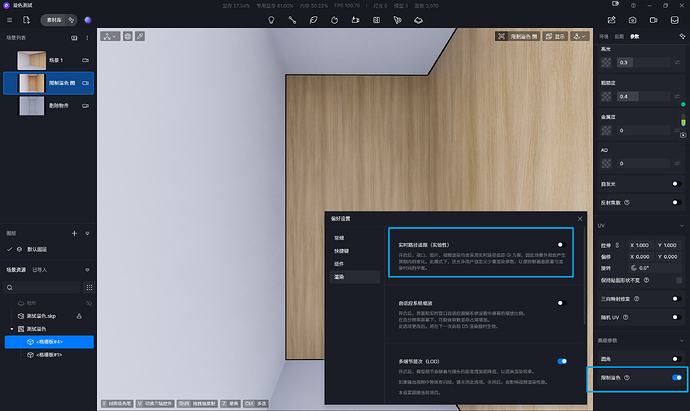The image size is (690, 411).
Task: Click the video render icon
Action: coord(653,20)
